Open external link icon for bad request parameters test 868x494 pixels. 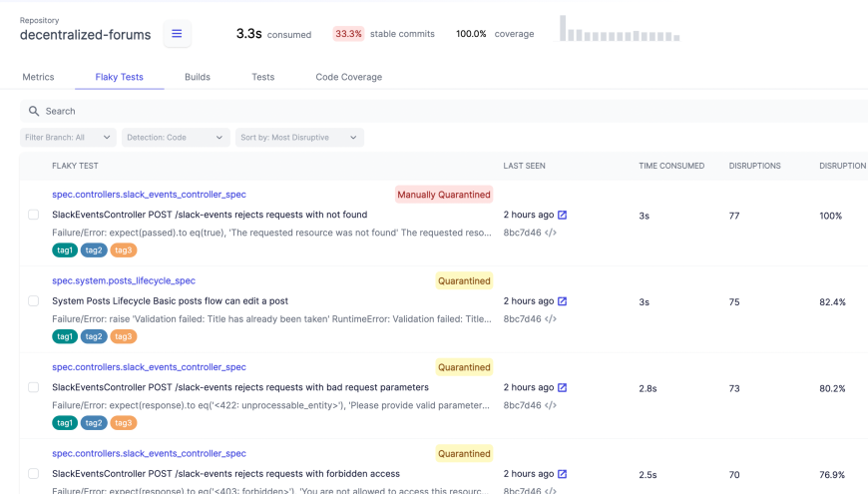[x=562, y=387]
